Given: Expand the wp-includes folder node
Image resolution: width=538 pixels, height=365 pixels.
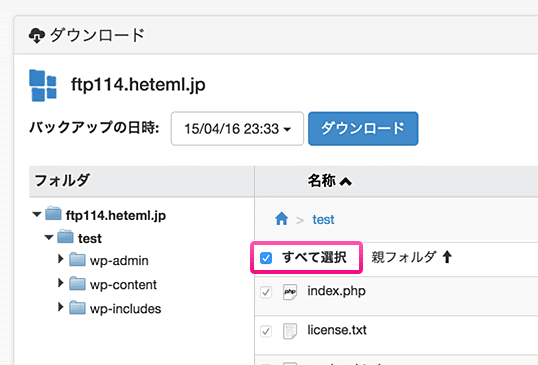Looking at the screenshot, I should 61,307.
